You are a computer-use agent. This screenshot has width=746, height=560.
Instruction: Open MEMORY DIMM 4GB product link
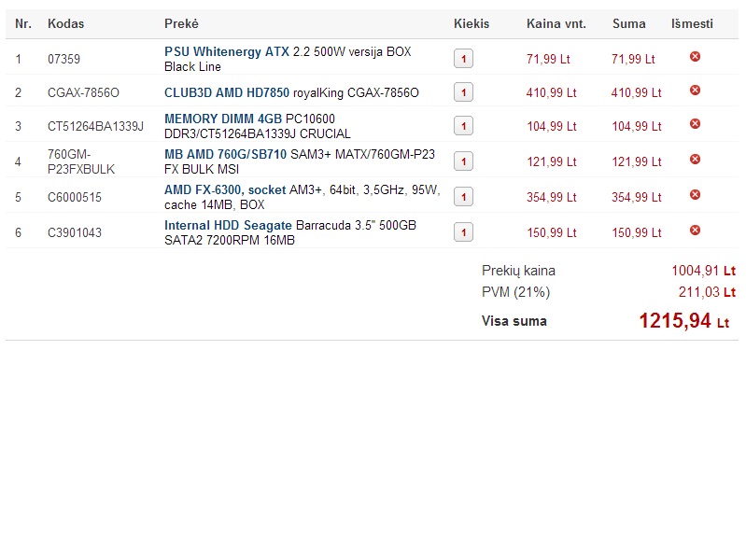[x=223, y=119]
